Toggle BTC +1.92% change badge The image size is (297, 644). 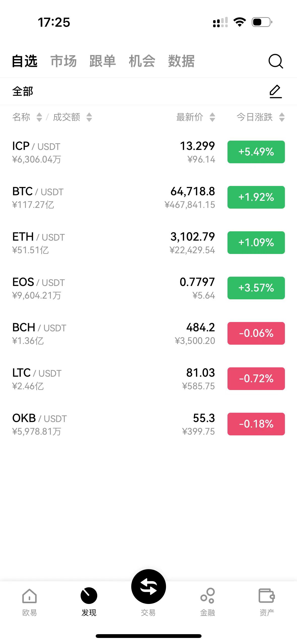pos(256,197)
